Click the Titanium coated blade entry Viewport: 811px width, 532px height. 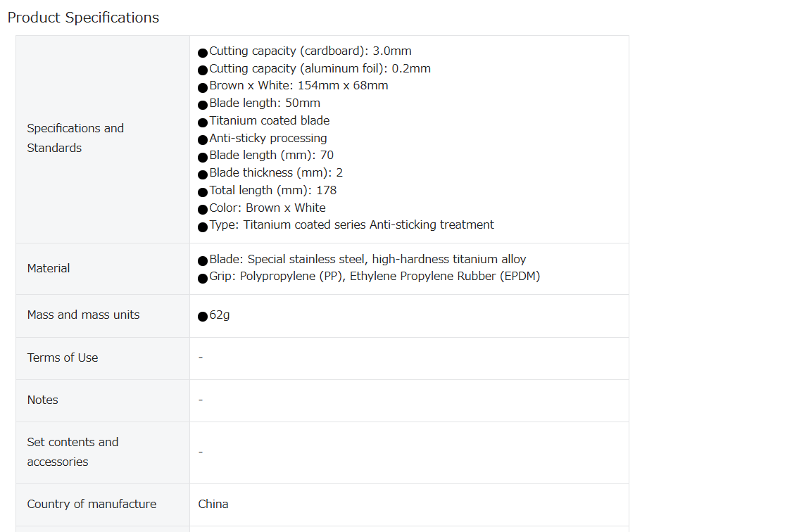(x=264, y=121)
